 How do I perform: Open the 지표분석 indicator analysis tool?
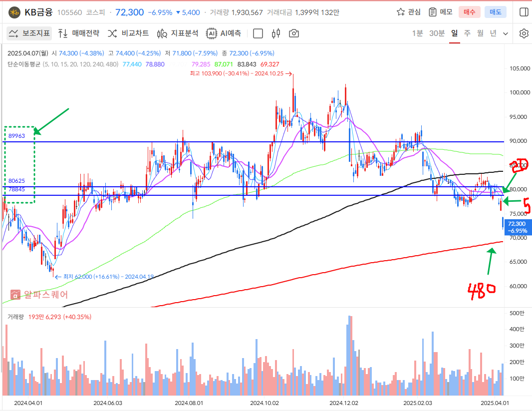pos(178,33)
